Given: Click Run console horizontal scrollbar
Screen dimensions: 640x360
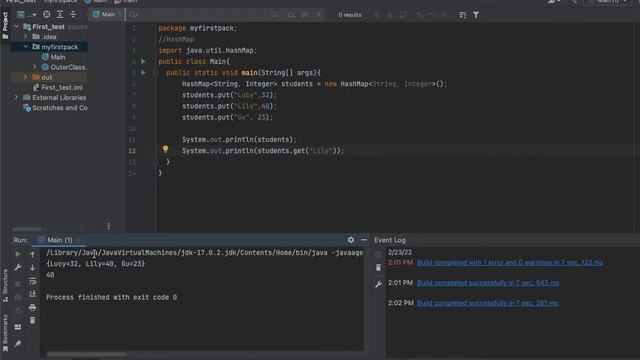Looking at the screenshot, I should coord(87,354).
